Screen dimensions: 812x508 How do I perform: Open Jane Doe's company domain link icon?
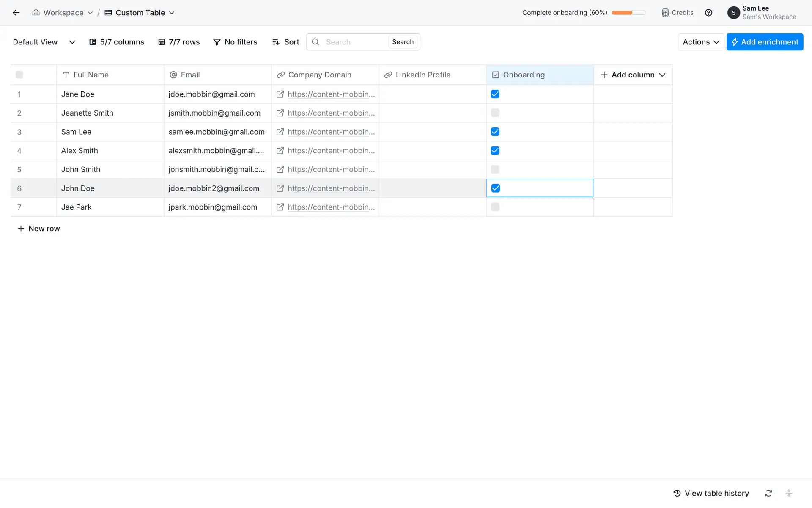(280, 94)
